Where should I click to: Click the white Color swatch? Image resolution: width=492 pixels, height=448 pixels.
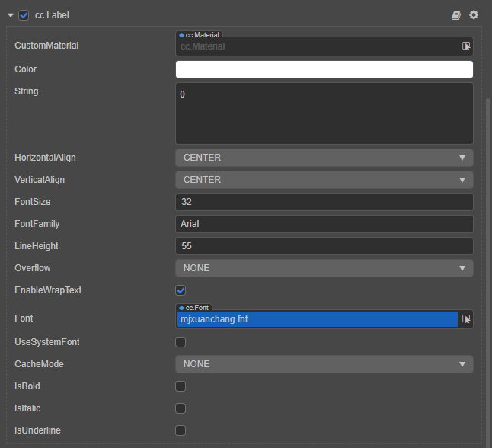324,69
